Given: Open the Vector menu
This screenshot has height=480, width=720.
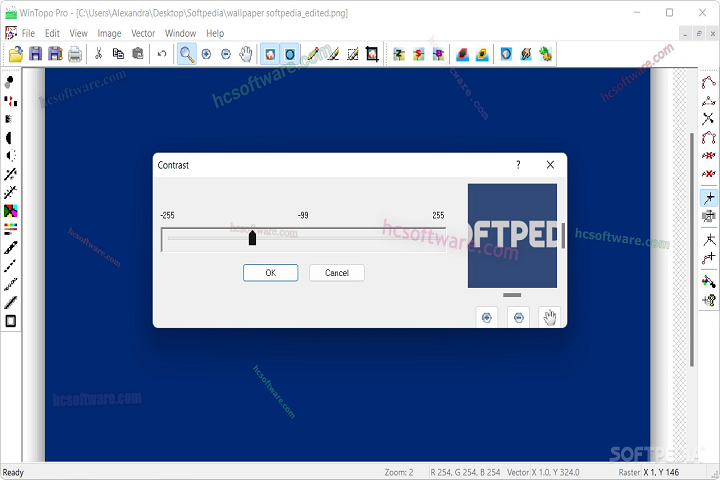Looking at the screenshot, I should [x=143, y=33].
